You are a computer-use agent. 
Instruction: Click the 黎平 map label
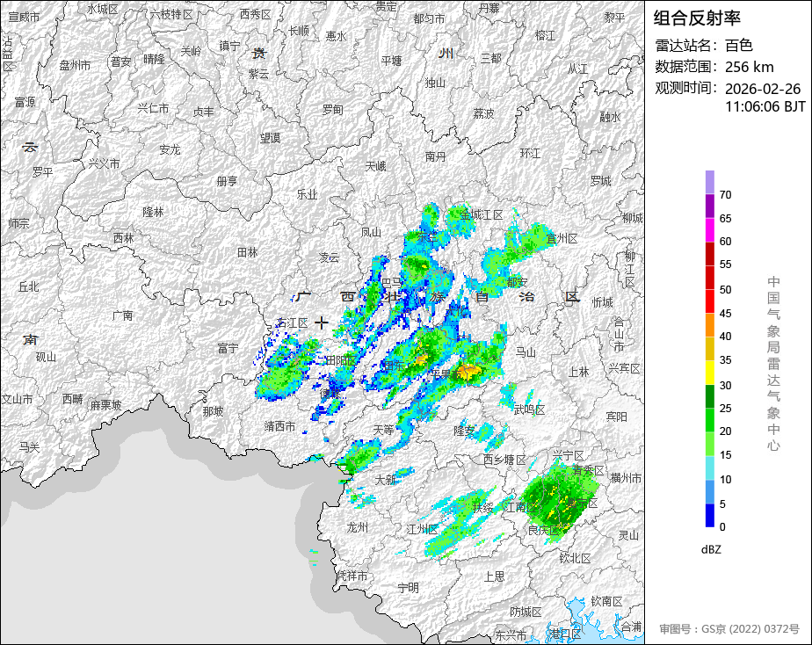[x=614, y=18]
